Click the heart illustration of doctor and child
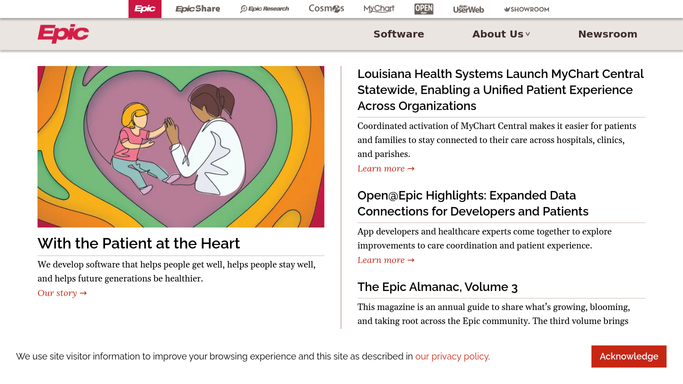683x384 pixels. [181, 147]
